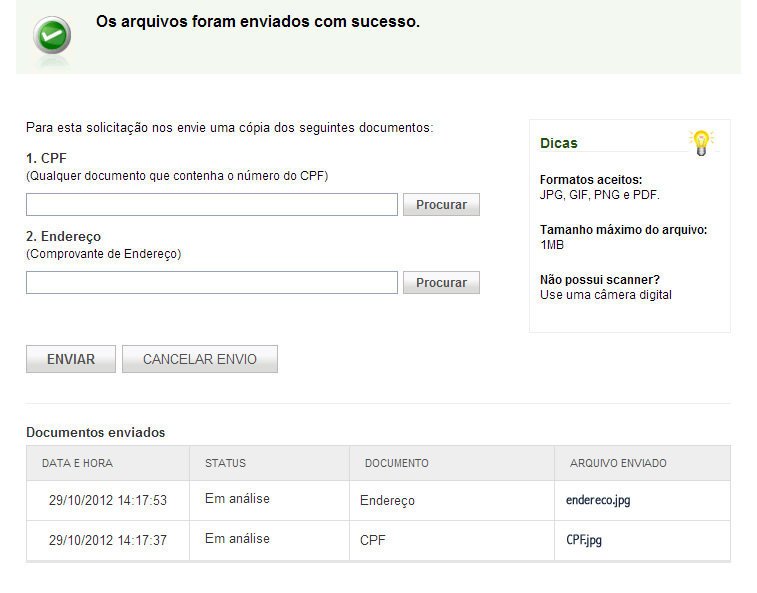
Task: Click the DATA E HORA column header
Action: [77, 464]
